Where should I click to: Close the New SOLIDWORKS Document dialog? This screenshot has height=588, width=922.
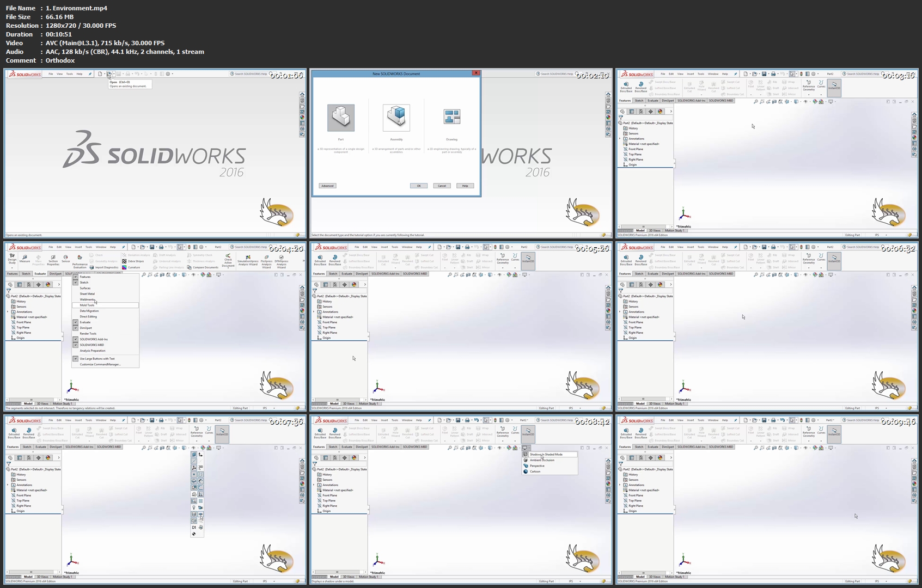[x=476, y=72]
